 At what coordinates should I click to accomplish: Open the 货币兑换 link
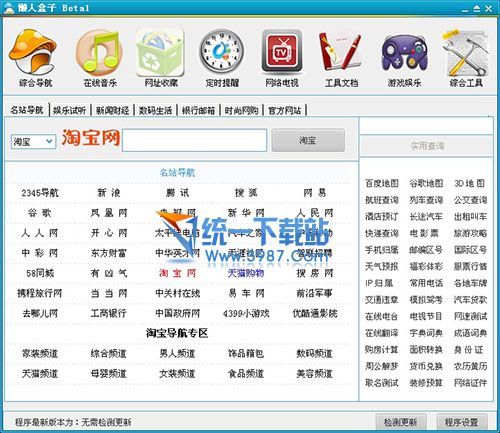[426, 366]
